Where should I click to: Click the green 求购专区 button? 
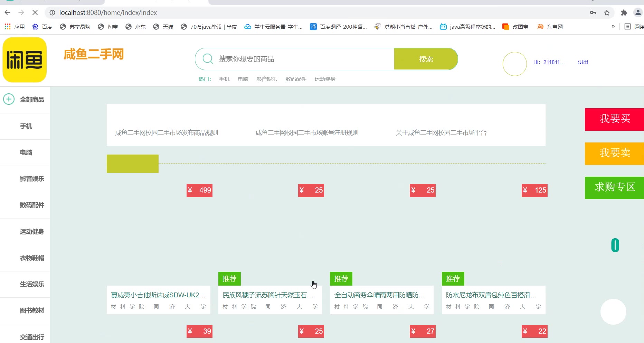[614, 188]
